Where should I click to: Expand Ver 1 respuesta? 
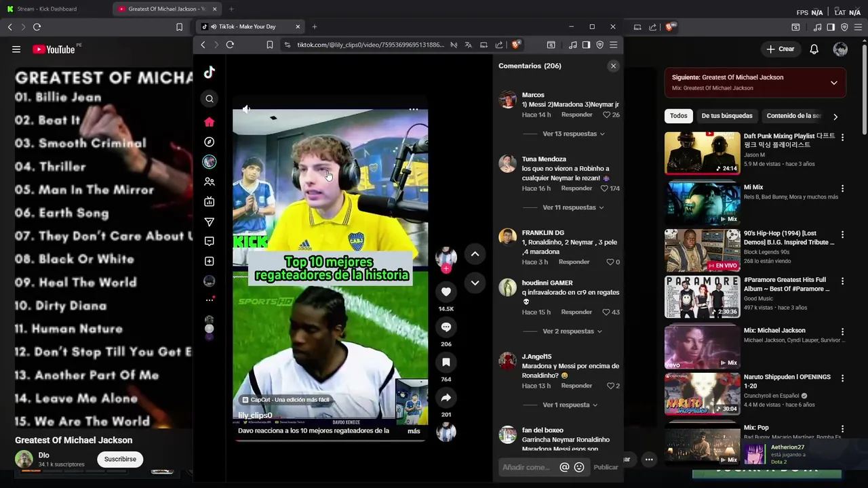570,405
